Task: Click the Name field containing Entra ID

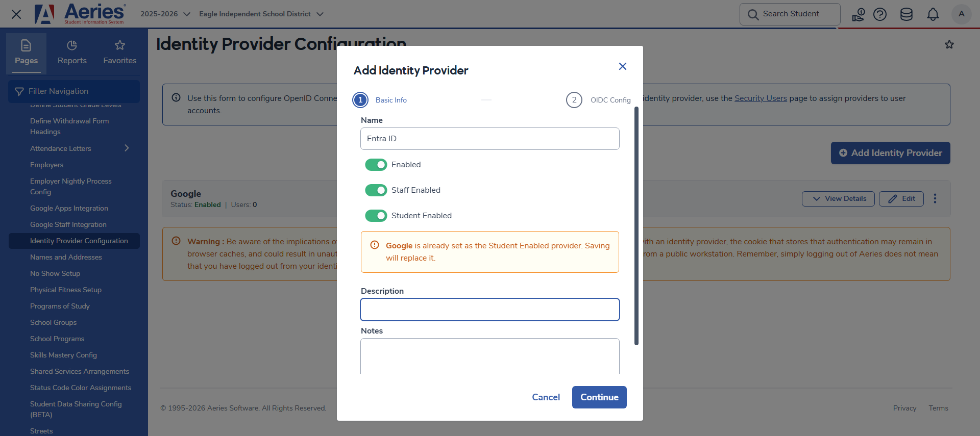Action: pos(489,138)
